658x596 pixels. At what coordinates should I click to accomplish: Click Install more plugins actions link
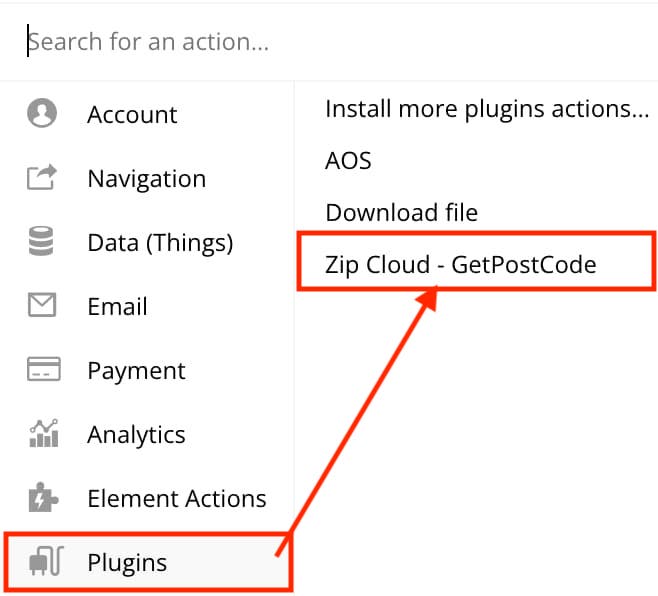point(487,109)
